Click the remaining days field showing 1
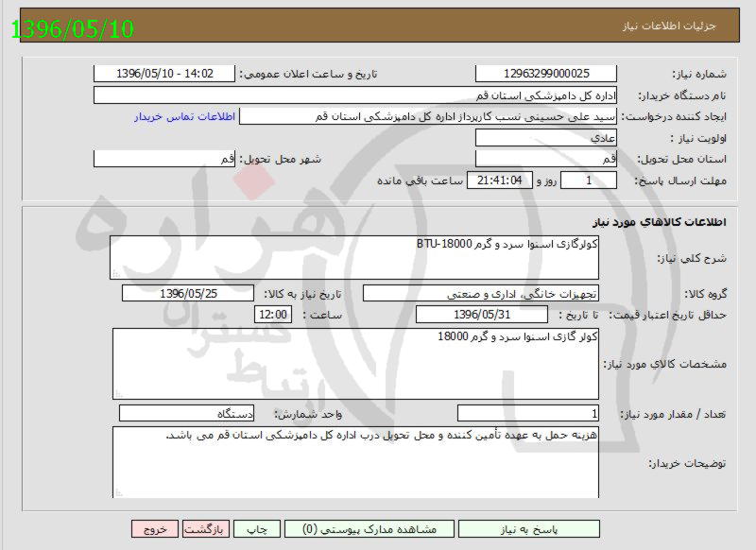This screenshot has width=756, height=550. [x=584, y=182]
